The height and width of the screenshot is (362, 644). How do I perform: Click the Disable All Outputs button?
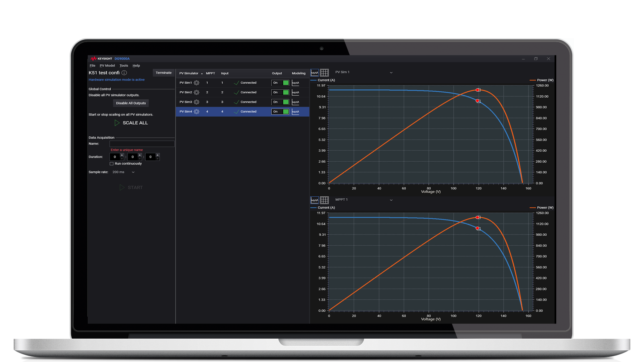tap(130, 103)
